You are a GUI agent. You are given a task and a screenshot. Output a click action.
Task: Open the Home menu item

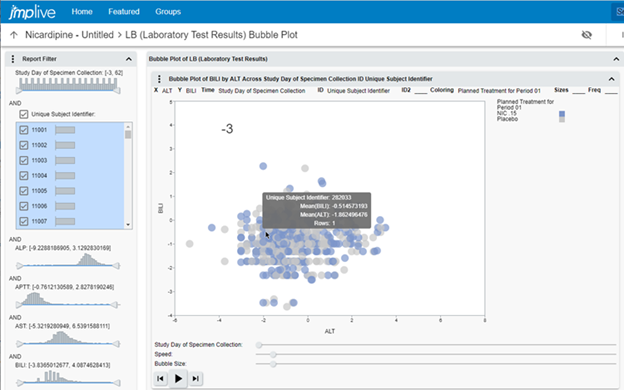pos(82,12)
